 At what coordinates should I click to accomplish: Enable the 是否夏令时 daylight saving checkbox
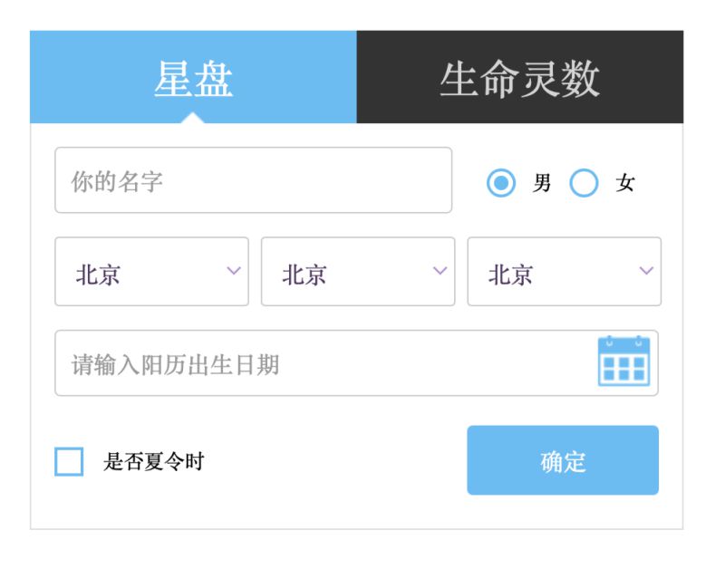(x=70, y=460)
